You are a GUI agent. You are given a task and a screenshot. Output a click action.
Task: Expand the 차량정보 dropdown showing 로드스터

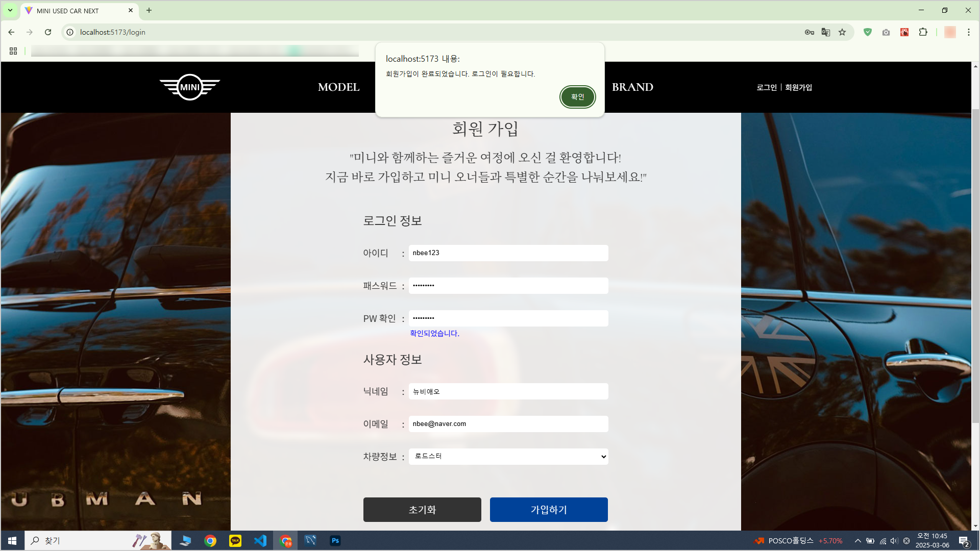[508, 457]
